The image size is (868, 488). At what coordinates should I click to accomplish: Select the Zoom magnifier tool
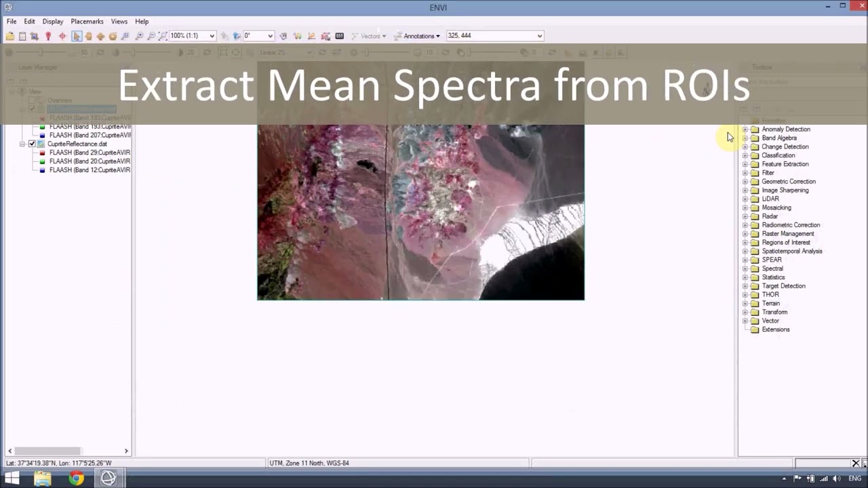pos(125,36)
